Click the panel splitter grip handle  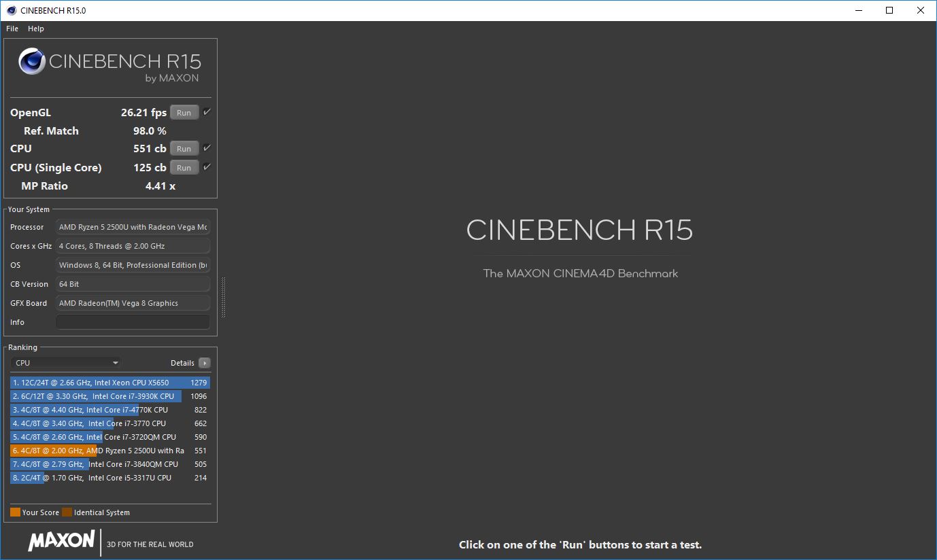(x=223, y=297)
